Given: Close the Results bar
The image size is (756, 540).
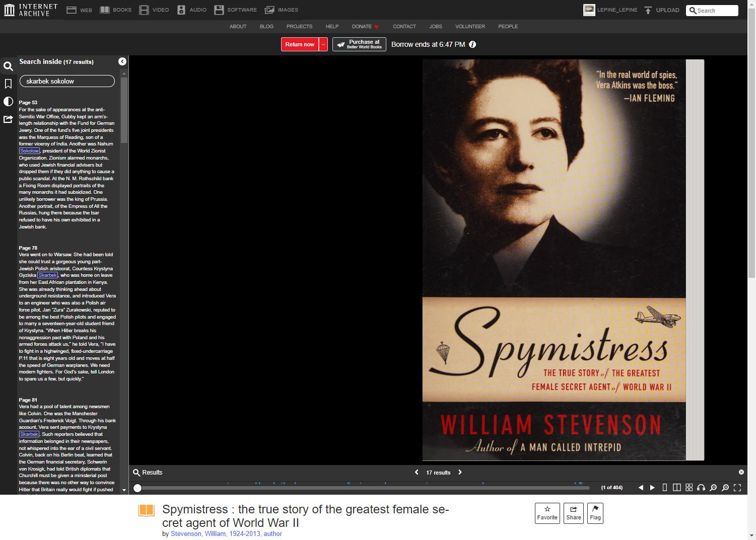Looking at the screenshot, I should click(x=741, y=472).
